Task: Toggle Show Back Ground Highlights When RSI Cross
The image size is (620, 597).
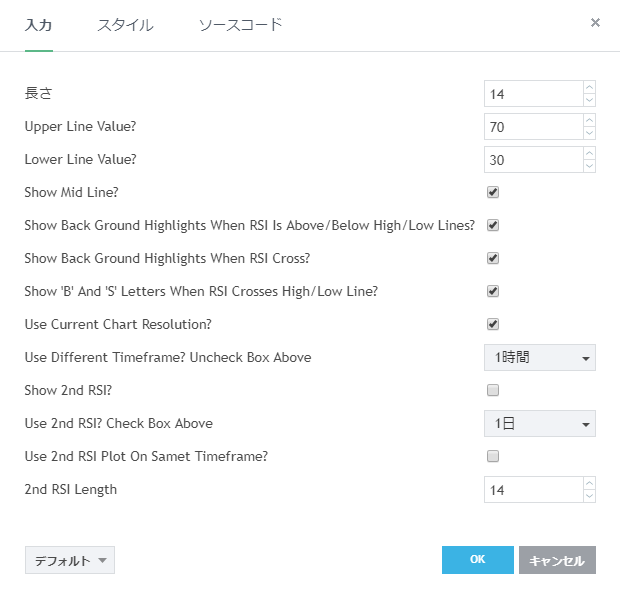Action: (x=493, y=258)
